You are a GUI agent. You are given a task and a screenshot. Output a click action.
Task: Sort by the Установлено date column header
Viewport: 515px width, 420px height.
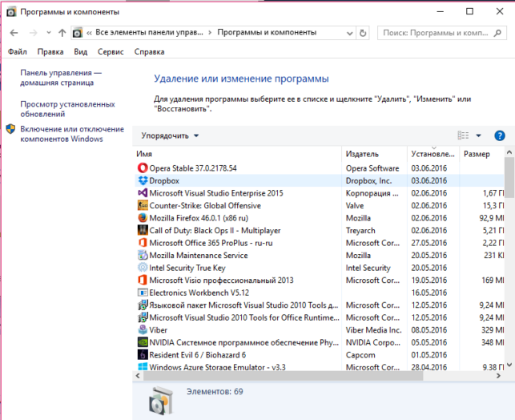[x=433, y=154]
